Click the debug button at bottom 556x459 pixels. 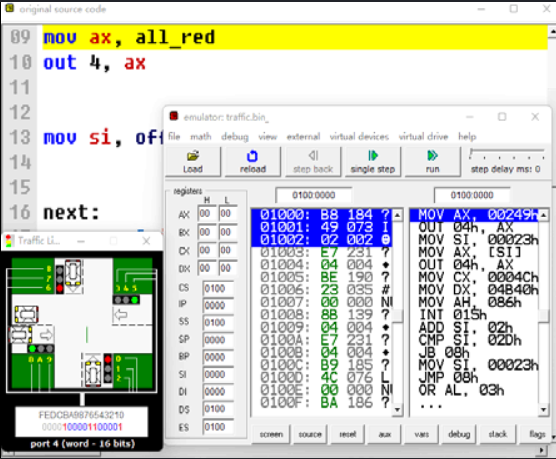point(459,435)
